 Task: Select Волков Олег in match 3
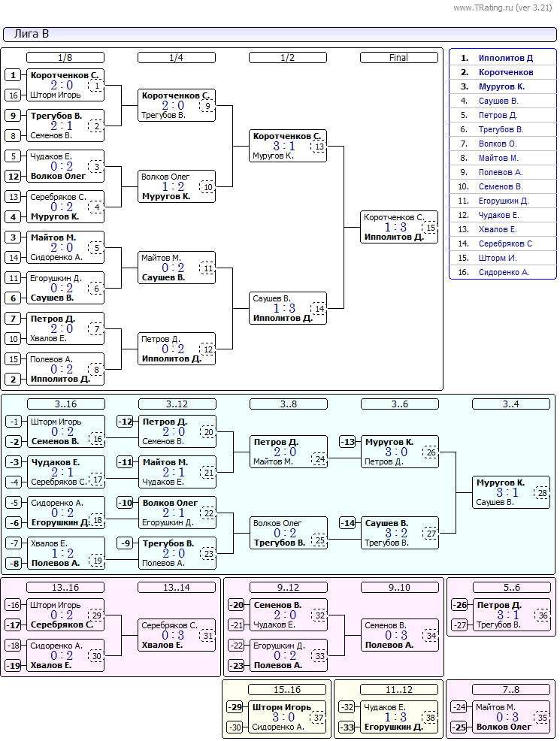58,177
